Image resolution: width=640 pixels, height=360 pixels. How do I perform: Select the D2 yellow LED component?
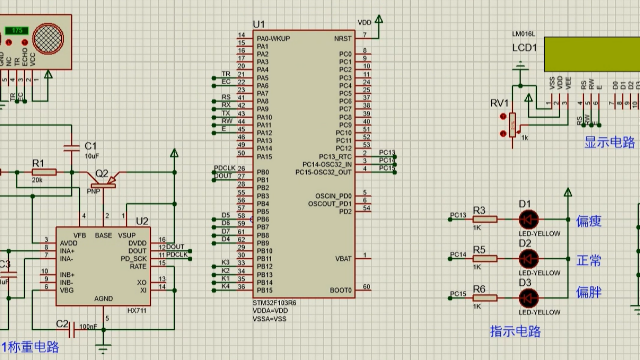(x=529, y=259)
